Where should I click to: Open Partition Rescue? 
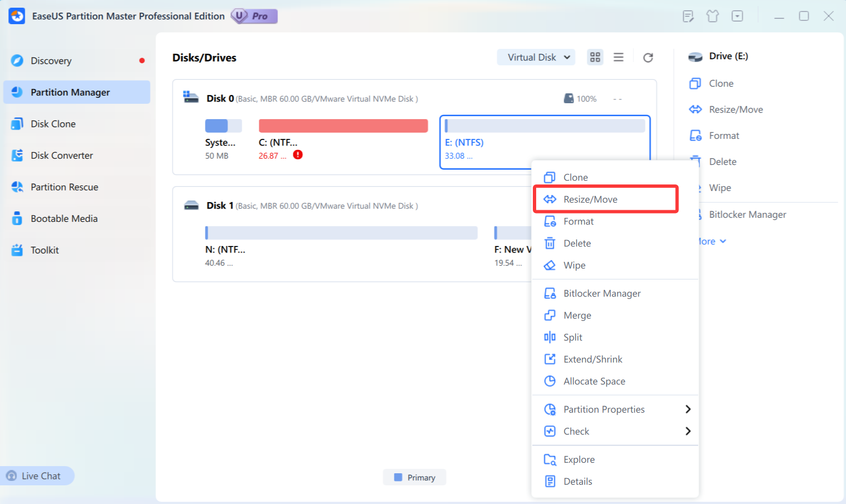pyautogui.click(x=77, y=187)
